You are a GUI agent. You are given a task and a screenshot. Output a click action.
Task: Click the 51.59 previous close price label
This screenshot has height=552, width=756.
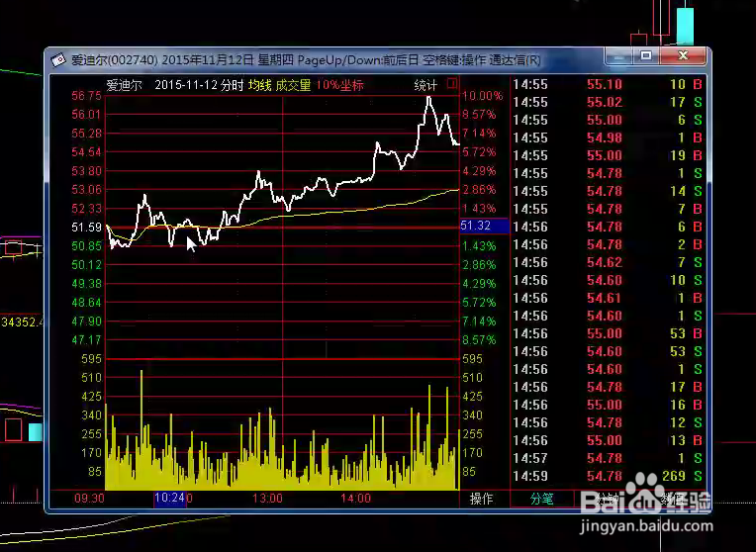87,228
